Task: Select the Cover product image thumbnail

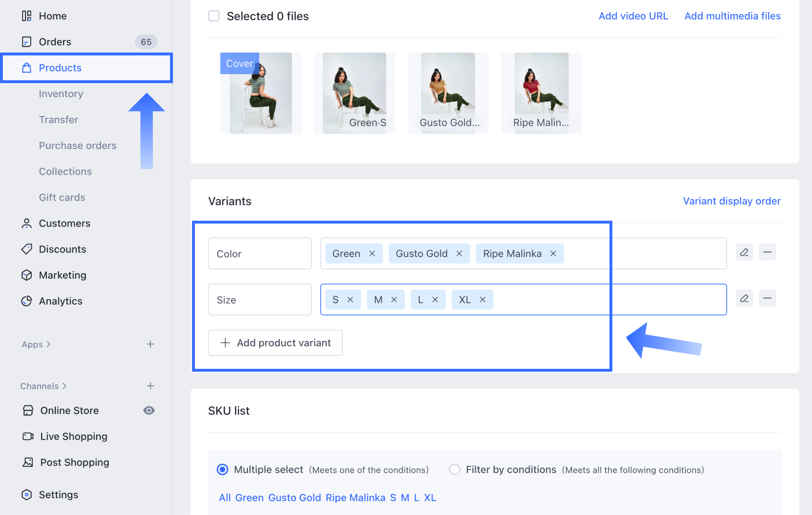Action: coord(261,93)
